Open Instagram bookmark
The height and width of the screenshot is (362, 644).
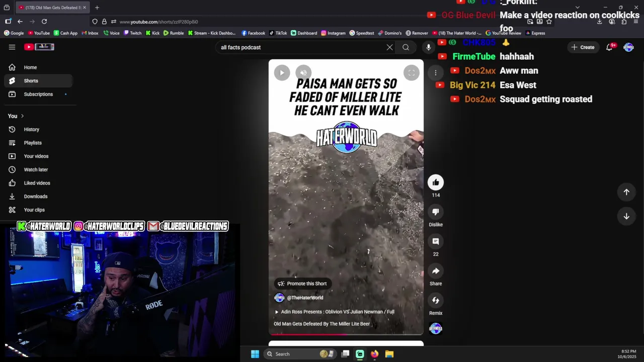[x=333, y=33]
